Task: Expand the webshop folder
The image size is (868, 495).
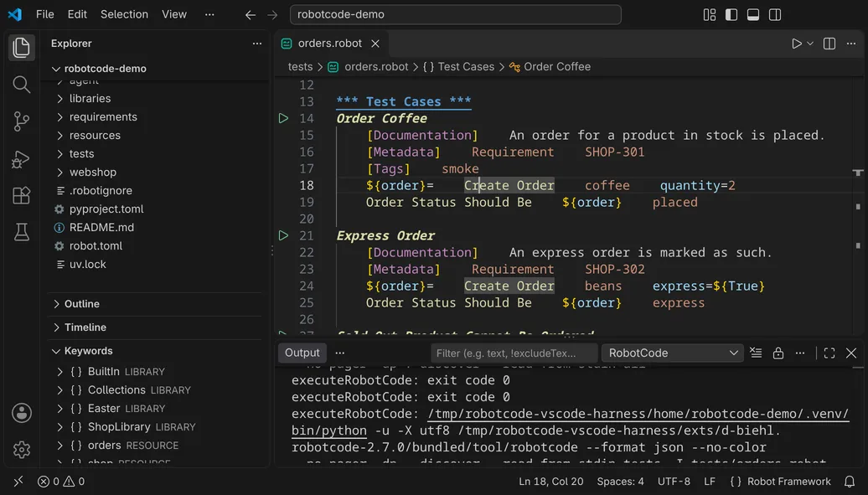Action: (59, 173)
